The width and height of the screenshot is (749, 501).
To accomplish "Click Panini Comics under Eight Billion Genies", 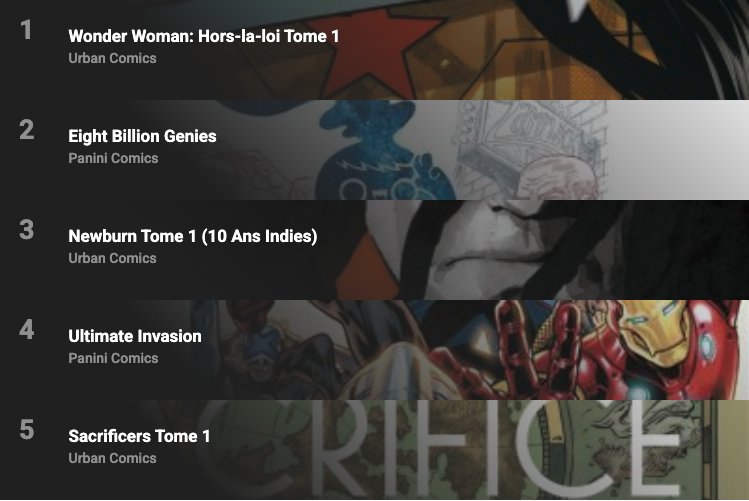I will coord(113,158).
